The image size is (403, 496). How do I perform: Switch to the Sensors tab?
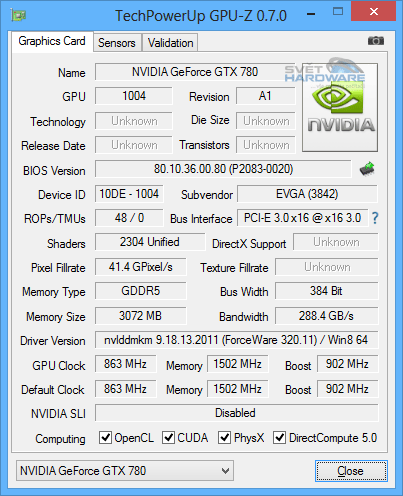(117, 43)
